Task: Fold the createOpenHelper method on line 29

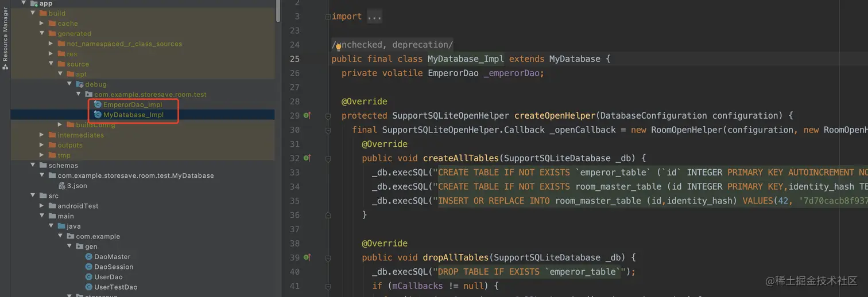Action: point(327,115)
